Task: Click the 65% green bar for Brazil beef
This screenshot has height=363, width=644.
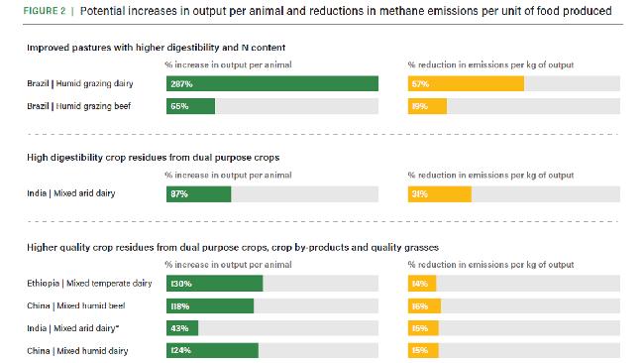Action: click(x=190, y=106)
